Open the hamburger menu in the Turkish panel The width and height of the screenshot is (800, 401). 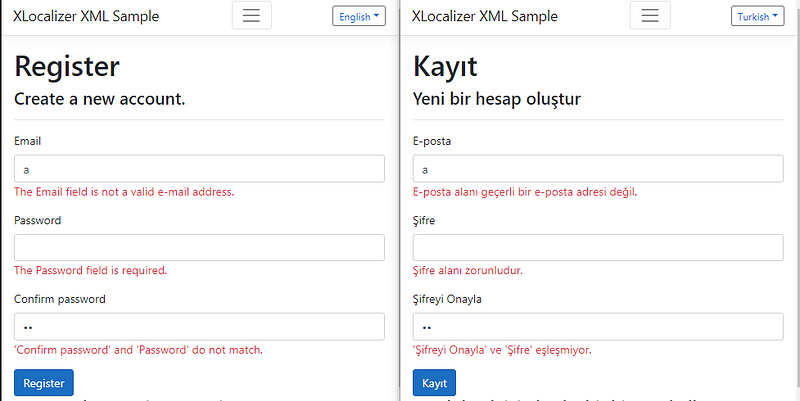650,16
